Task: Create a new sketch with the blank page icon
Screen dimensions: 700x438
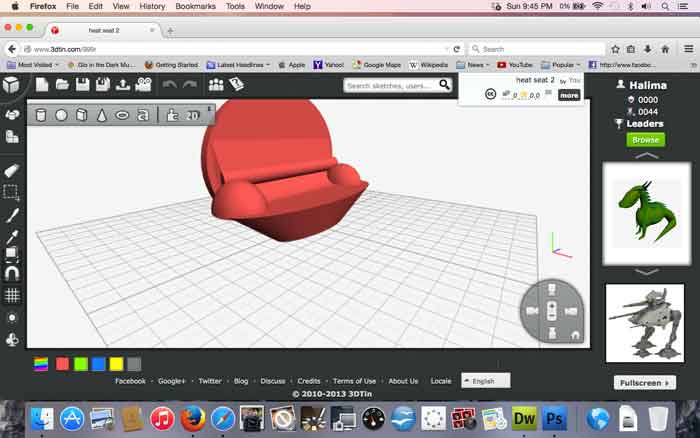Action: [42, 84]
